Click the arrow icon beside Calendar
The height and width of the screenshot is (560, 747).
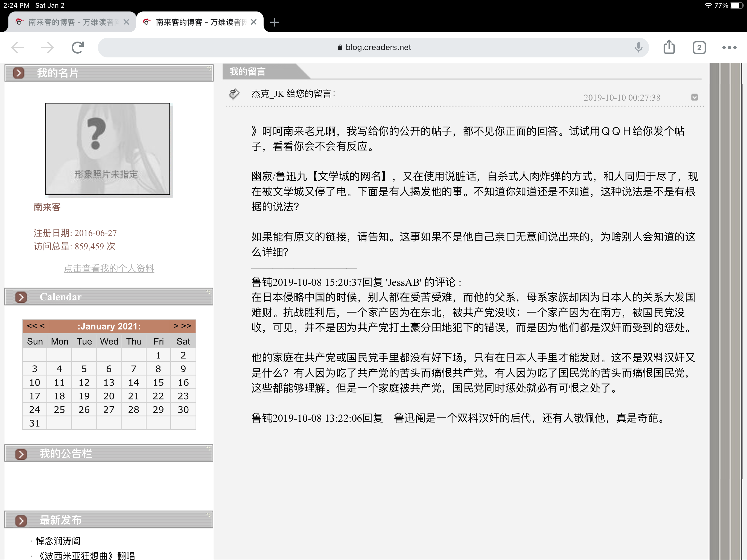coord(21,297)
